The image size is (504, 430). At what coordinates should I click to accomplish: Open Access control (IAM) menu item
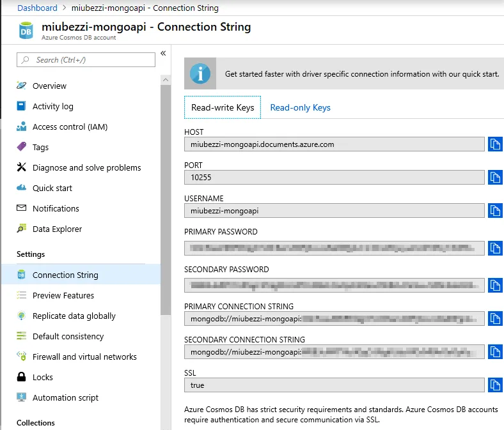pos(70,127)
